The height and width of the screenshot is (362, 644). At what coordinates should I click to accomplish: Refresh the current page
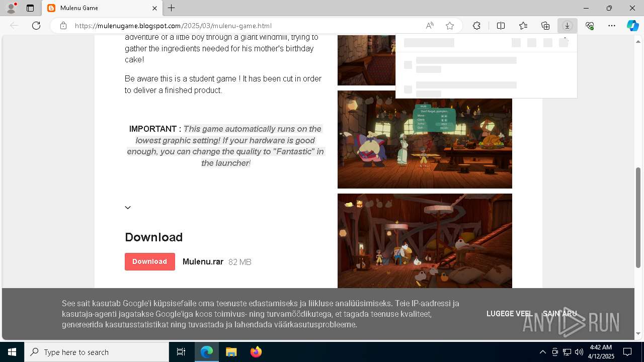pos(36,26)
